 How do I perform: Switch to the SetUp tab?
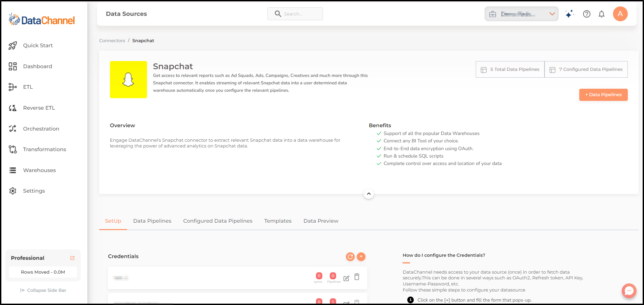(113, 221)
